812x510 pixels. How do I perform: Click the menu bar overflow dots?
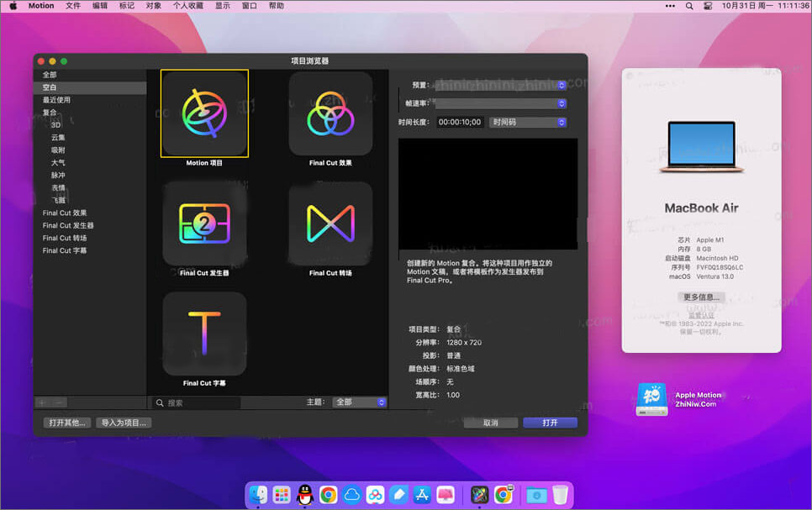pyautogui.click(x=670, y=6)
